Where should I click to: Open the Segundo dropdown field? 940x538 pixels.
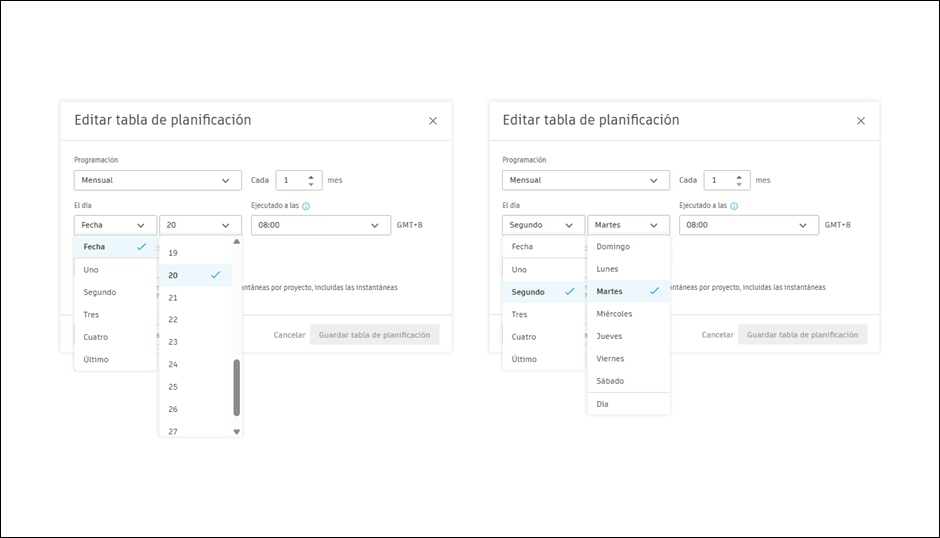(x=543, y=225)
